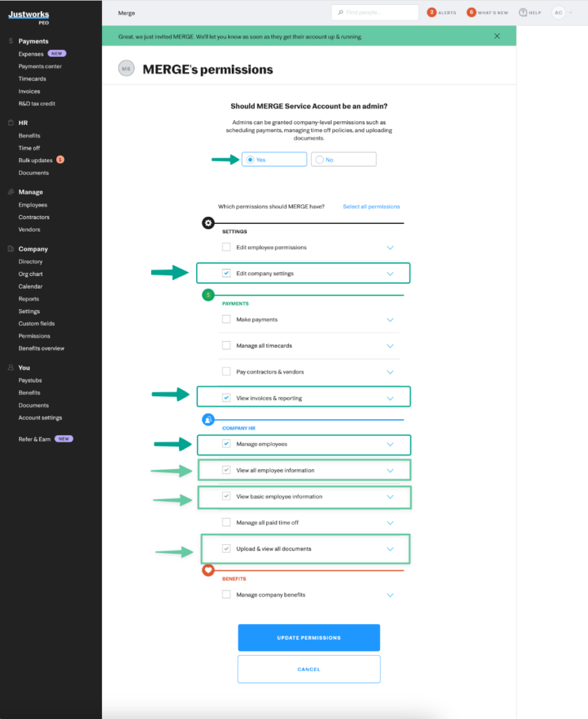Click the Merge breadcrumb title

(126, 13)
